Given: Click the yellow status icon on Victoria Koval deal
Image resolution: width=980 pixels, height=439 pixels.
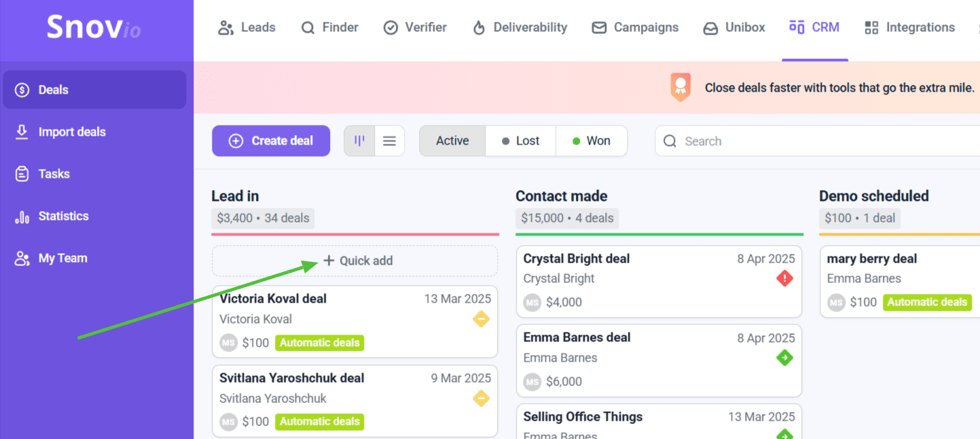Looking at the screenshot, I should (x=481, y=319).
